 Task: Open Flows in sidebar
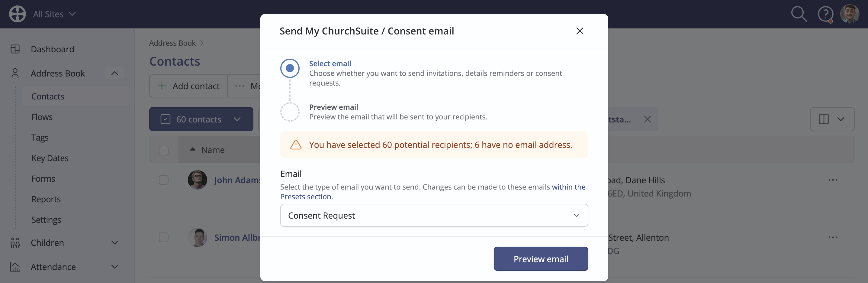point(42,117)
